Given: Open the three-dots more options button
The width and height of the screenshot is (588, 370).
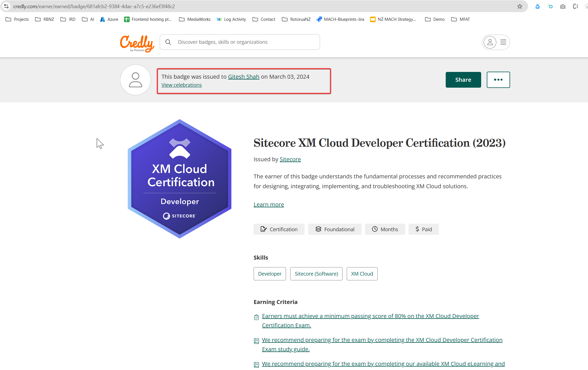Looking at the screenshot, I should coord(498,80).
